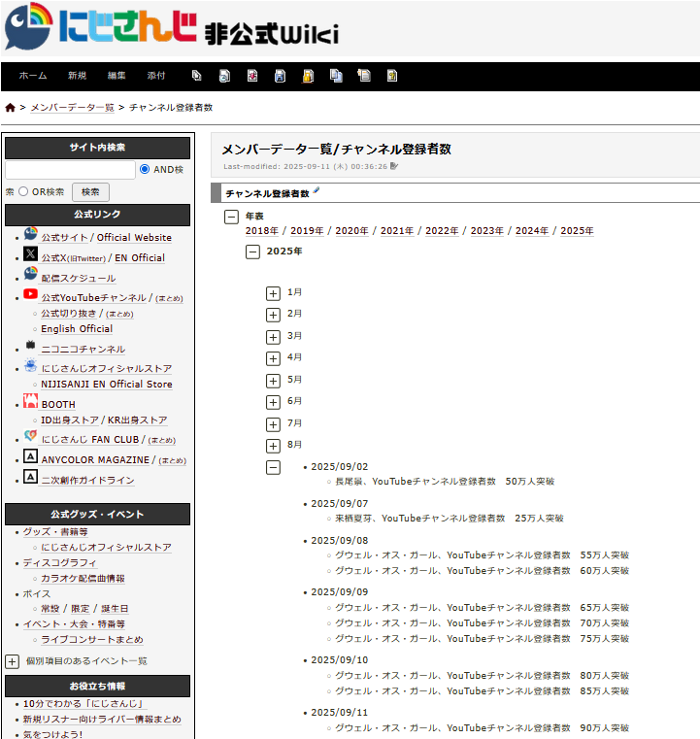Click the site search text field
This screenshot has width=700, height=739.
pyautogui.click(x=70, y=170)
